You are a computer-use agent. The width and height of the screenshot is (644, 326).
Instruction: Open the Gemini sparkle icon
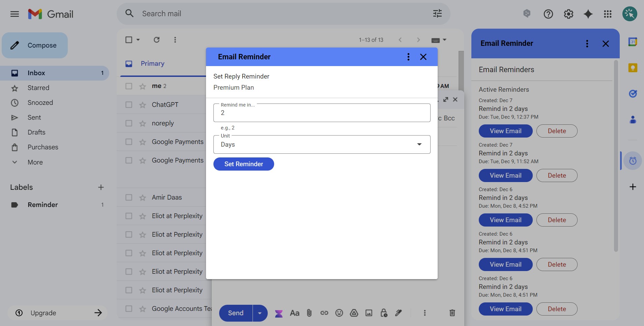pos(588,14)
